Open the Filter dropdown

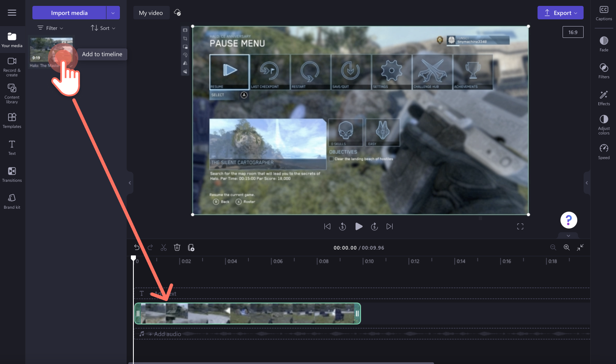(x=50, y=28)
